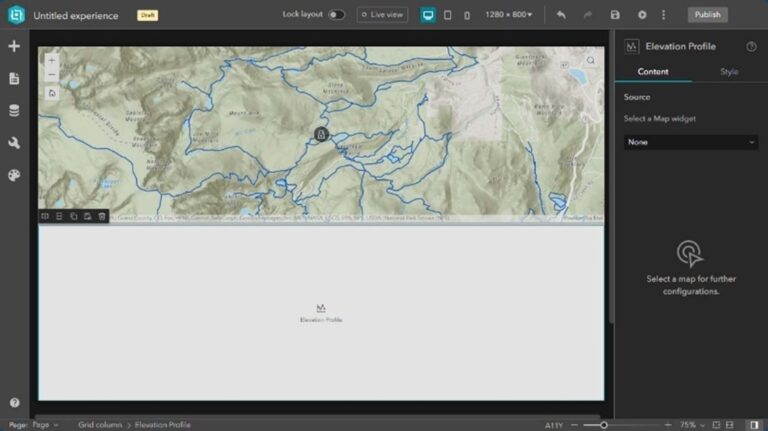768x431 pixels.
Task: Click the canvas zoom slider handle
Action: (x=603, y=425)
